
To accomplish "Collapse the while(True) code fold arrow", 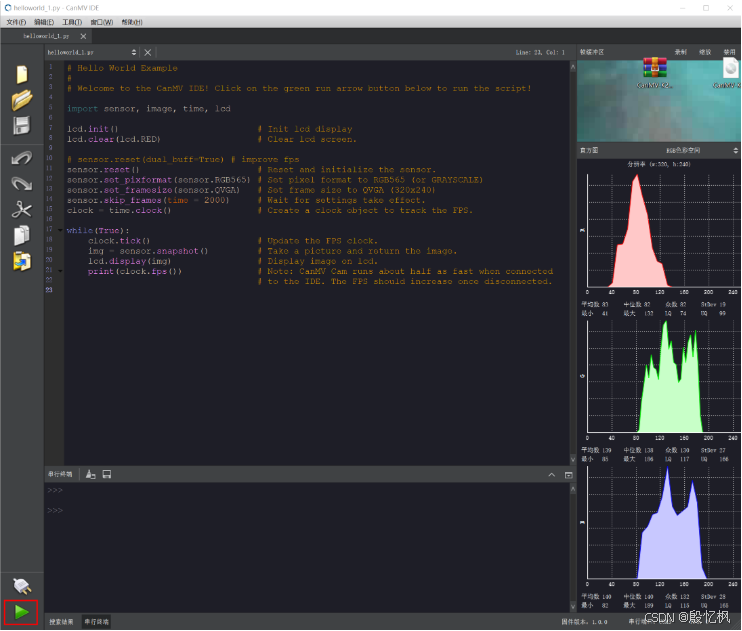I will (x=60, y=231).
